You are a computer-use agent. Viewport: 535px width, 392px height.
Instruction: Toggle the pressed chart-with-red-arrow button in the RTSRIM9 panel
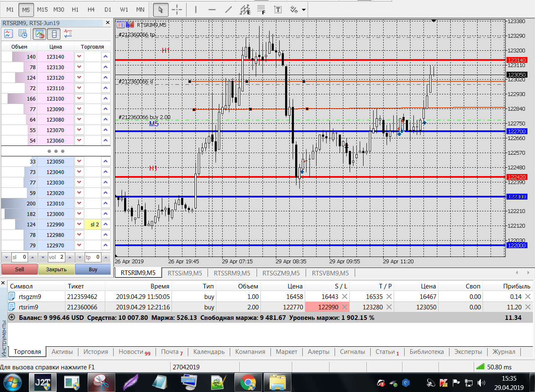40,34
